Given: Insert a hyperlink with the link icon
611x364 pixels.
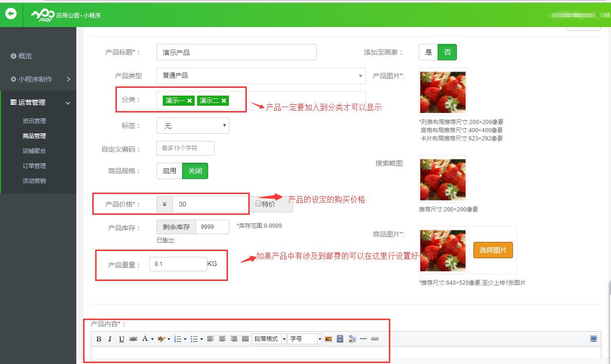Looking at the screenshot, I should [x=375, y=339].
